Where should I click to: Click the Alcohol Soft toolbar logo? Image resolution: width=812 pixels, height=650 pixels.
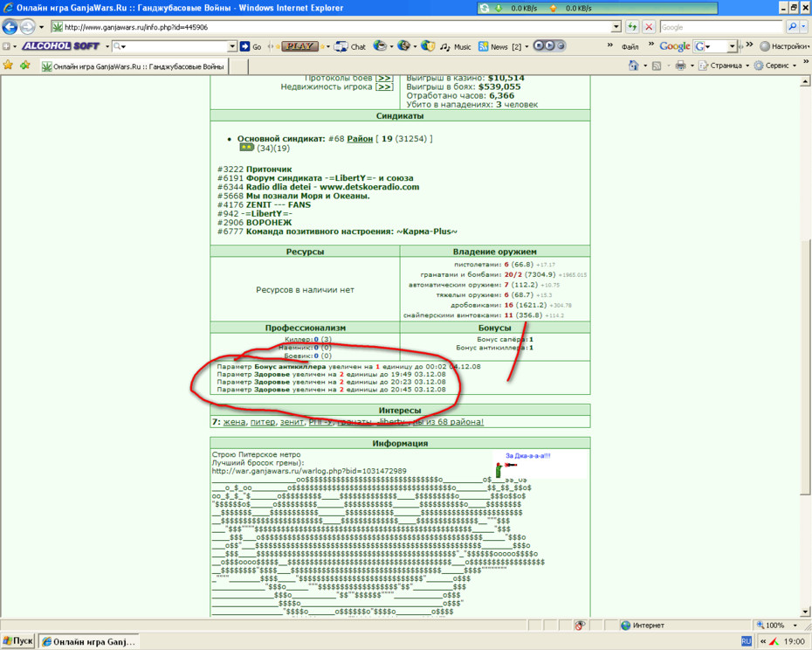60,46
